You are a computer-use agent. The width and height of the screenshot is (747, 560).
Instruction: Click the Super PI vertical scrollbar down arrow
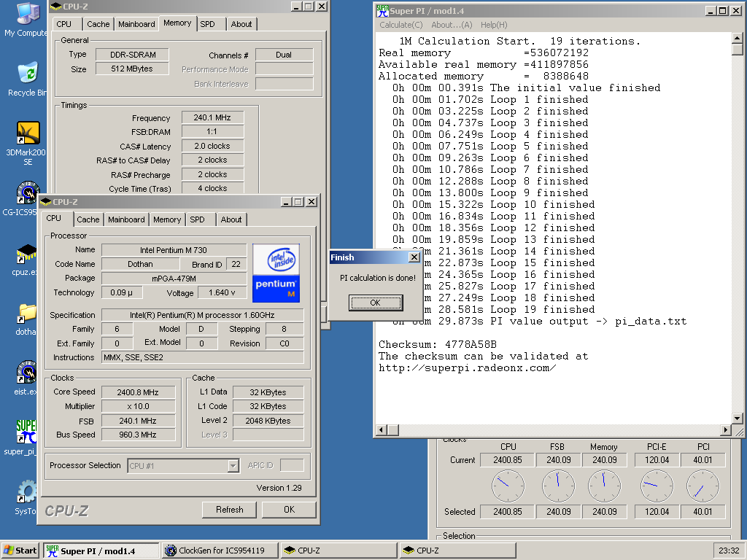click(737, 419)
